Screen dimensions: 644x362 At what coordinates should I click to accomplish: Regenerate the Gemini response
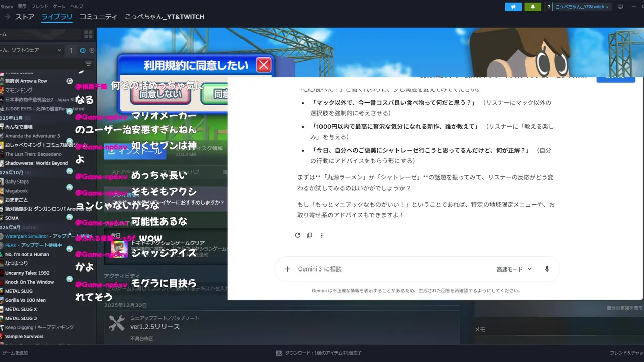[x=297, y=235]
